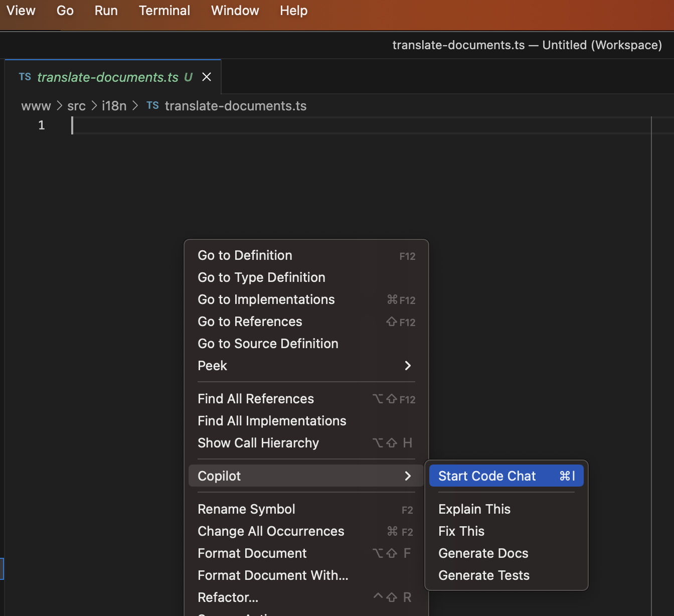Click the window title translate-documents.ts — Untitled (Workspace)
This screenshot has width=674, height=616.
tap(527, 45)
